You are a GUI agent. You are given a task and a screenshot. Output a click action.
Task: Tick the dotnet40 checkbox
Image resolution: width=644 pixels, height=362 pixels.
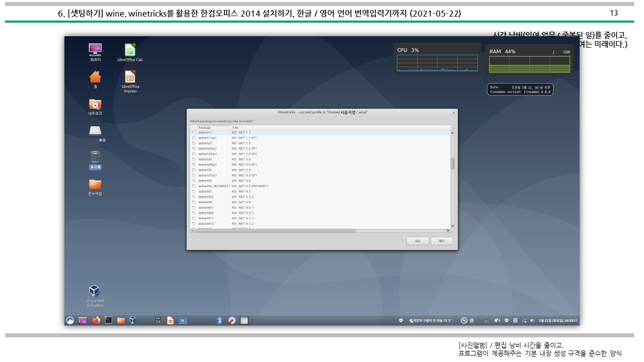pos(194,180)
